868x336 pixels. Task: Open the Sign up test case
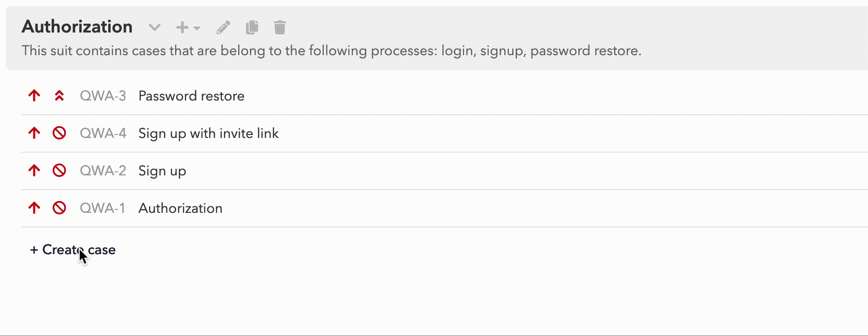click(162, 171)
